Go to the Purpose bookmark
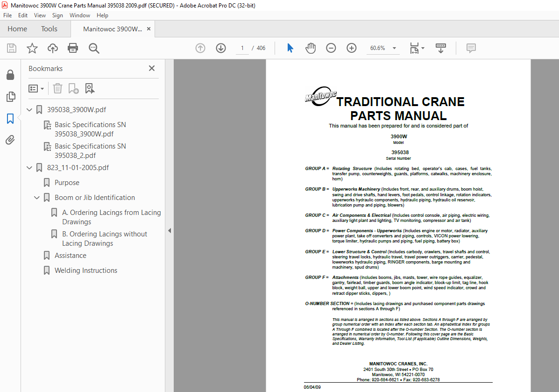 (67, 183)
